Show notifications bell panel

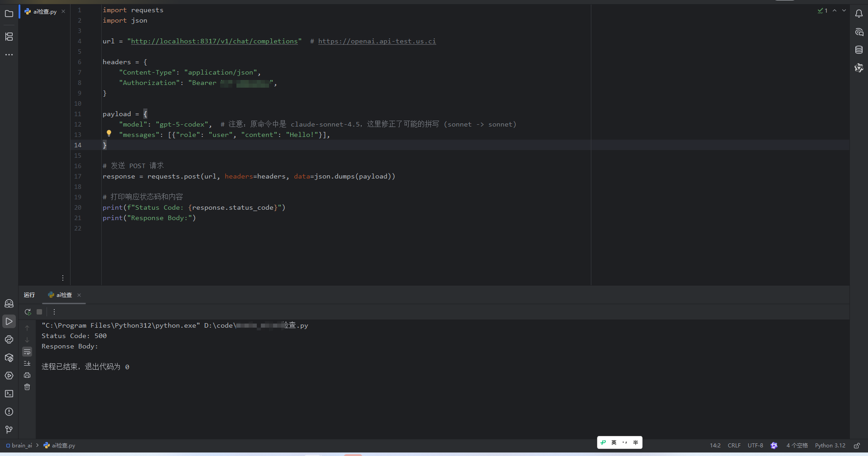(859, 14)
